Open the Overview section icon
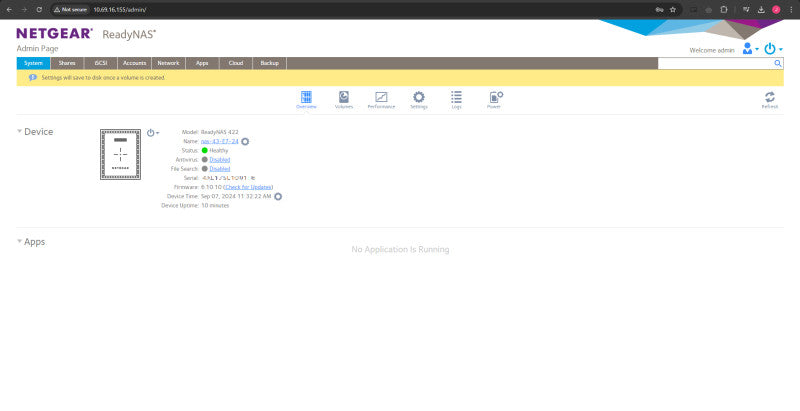This screenshot has height=411, width=800. tap(306, 97)
